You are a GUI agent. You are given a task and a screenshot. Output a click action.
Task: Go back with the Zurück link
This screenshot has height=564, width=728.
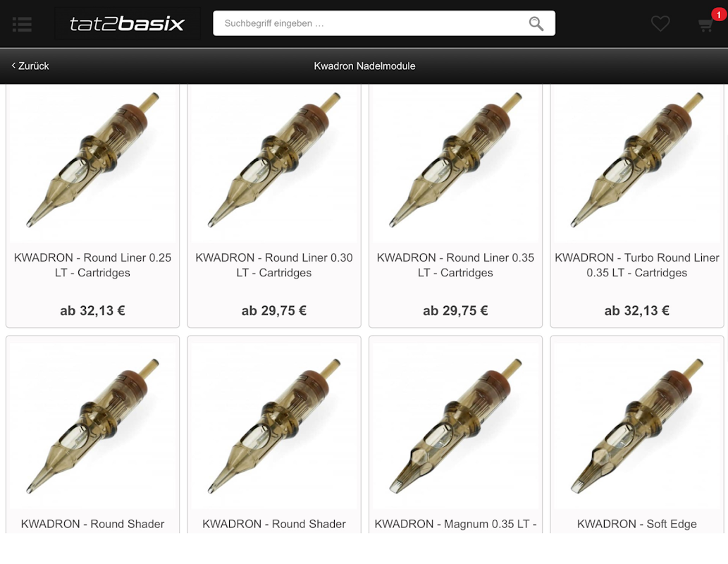(30, 66)
